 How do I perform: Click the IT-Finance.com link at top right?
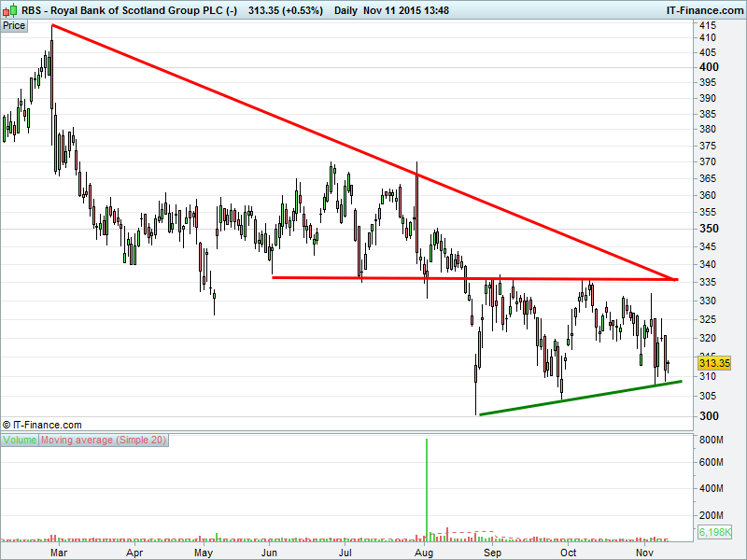pos(704,10)
